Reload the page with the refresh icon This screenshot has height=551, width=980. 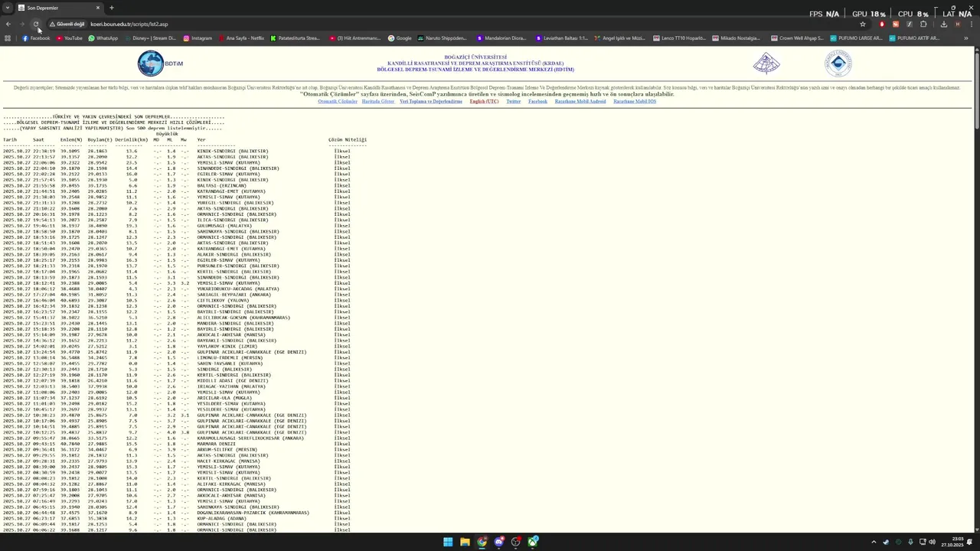[x=36, y=24]
